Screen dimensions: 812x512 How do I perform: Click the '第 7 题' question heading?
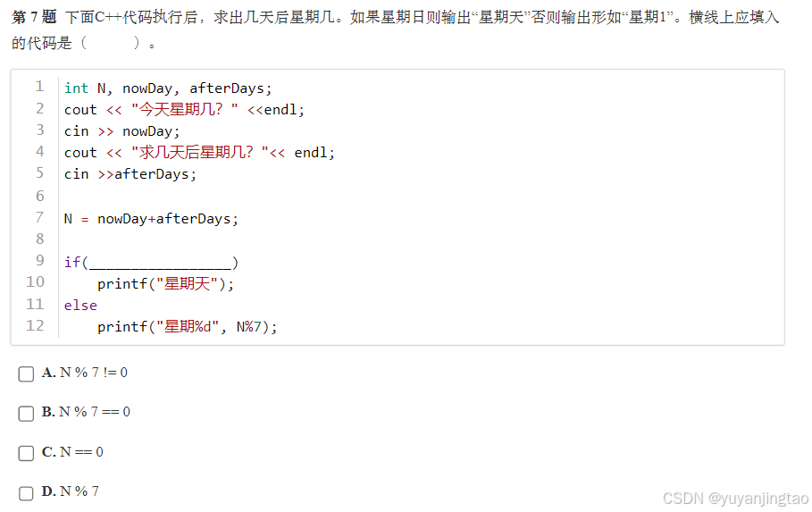click(34, 17)
